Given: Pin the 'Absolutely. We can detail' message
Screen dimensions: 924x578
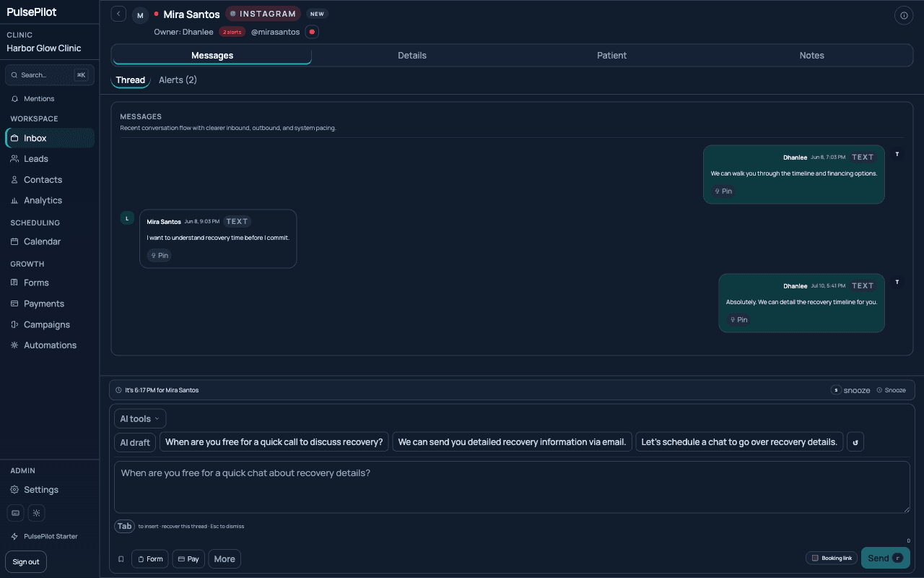Looking at the screenshot, I should click(738, 320).
